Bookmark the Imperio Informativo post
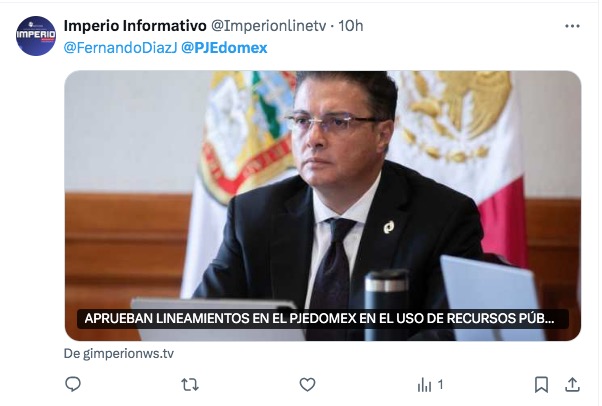Viewport: 602px width, 406px height. pos(541,384)
